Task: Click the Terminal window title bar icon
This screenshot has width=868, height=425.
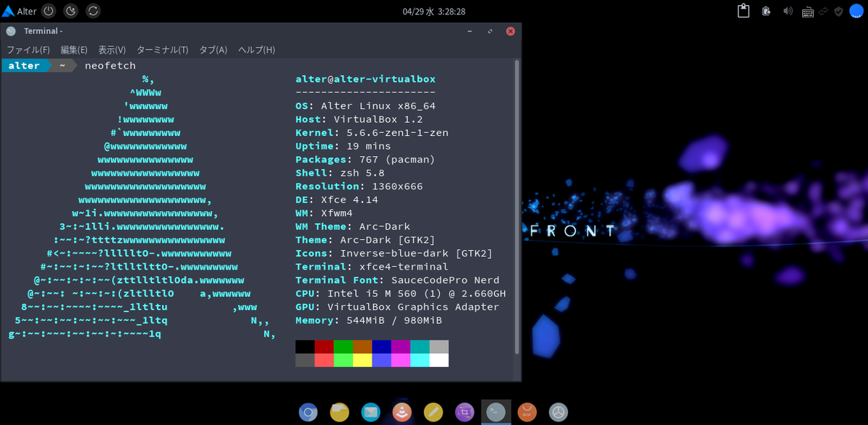Action: point(11,31)
